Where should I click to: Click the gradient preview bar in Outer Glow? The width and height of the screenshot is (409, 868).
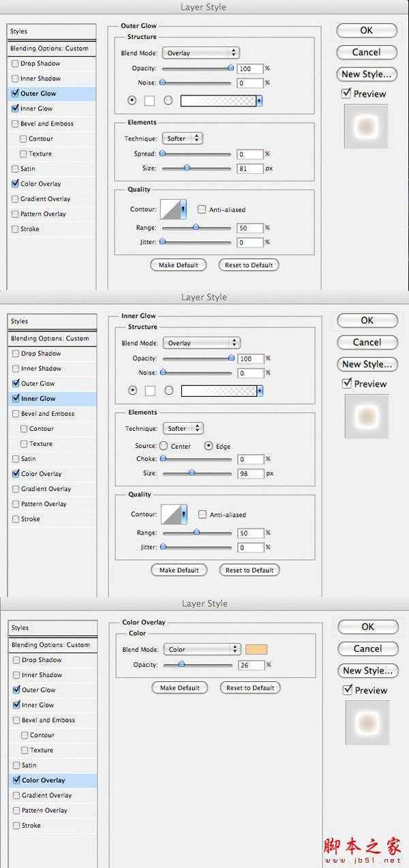tap(218, 101)
